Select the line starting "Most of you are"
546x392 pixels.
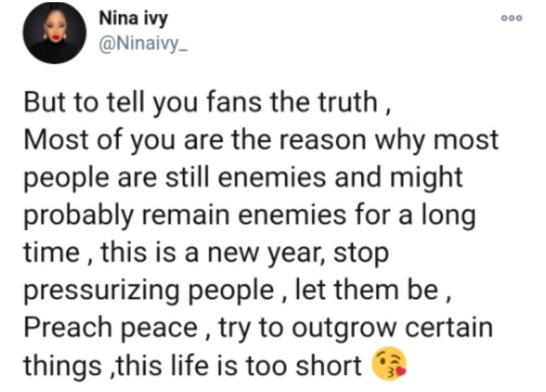pyautogui.click(x=261, y=141)
